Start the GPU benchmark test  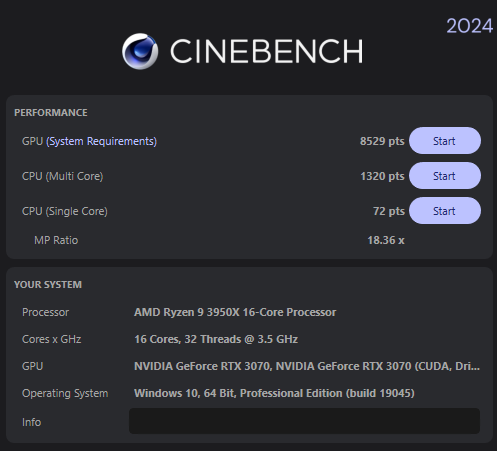coord(446,141)
